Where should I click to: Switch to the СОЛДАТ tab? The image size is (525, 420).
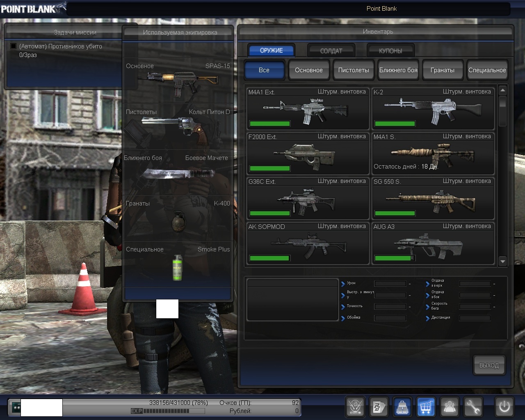coord(331,50)
